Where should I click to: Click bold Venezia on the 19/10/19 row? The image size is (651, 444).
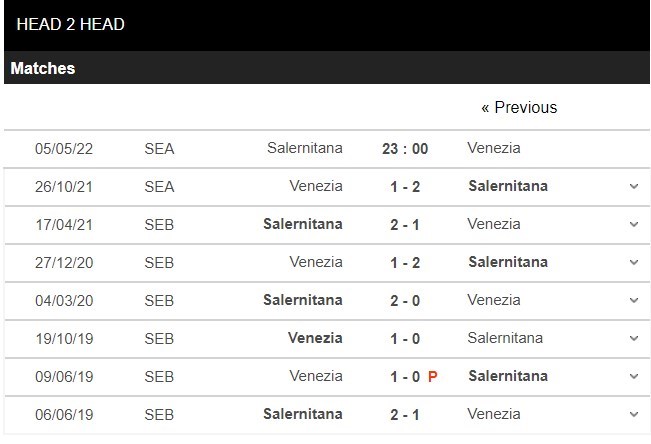point(315,338)
